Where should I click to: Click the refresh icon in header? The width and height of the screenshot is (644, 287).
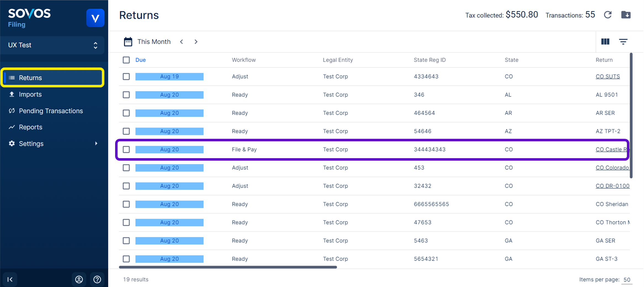point(608,15)
